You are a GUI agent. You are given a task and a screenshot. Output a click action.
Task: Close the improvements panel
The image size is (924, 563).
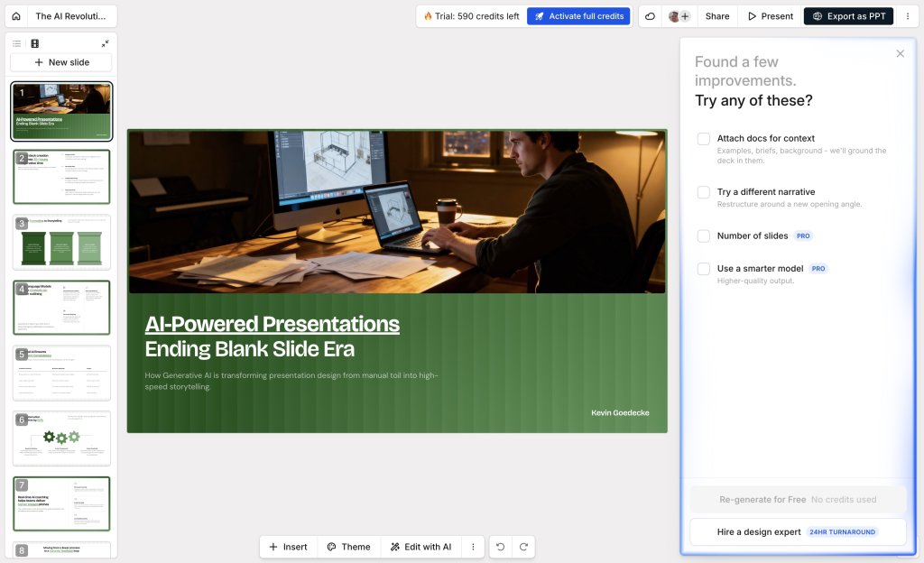[900, 53]
